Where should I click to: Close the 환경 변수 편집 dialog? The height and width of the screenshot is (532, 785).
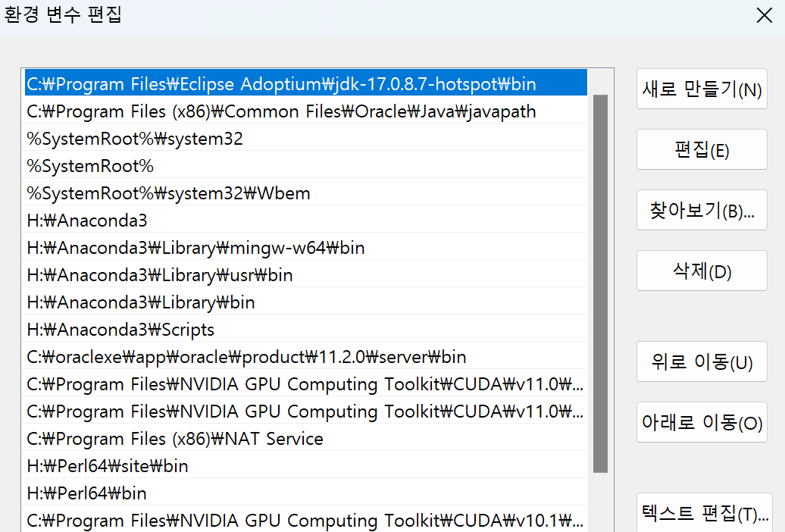[x=764, y=15]
